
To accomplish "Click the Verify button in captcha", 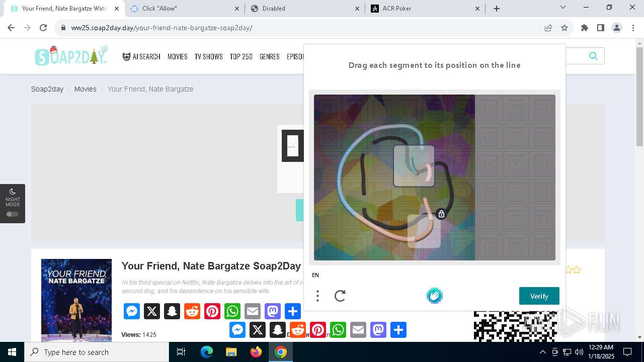I will coord(539,296).
